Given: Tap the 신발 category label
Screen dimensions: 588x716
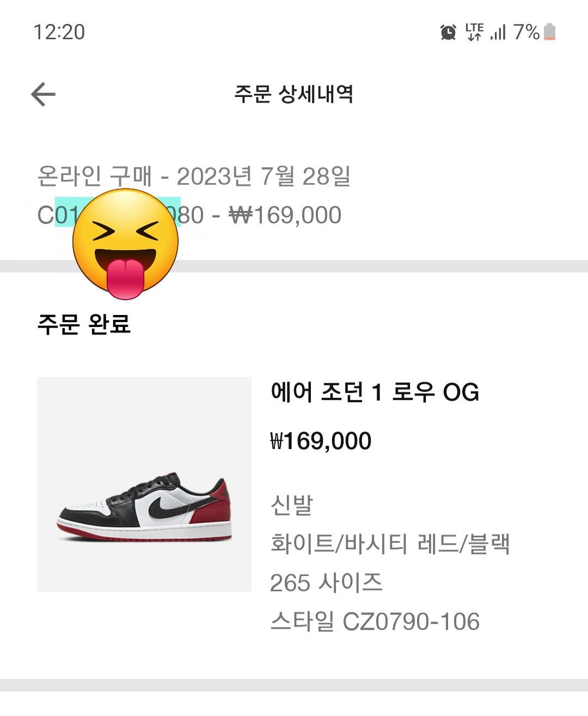Looking at the screenshot, I should (x=292, y=505).
